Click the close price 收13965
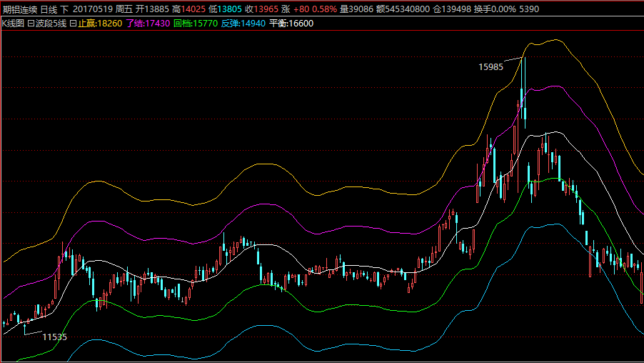 point(261,9)
